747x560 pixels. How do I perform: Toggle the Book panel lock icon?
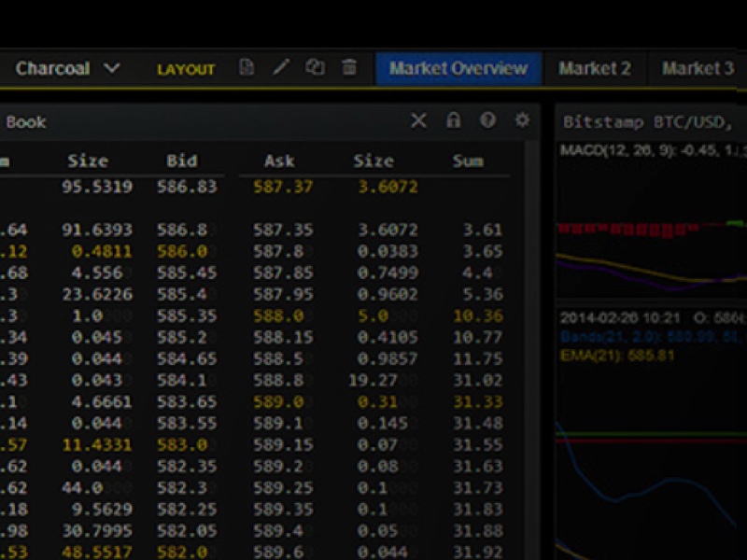453,120
